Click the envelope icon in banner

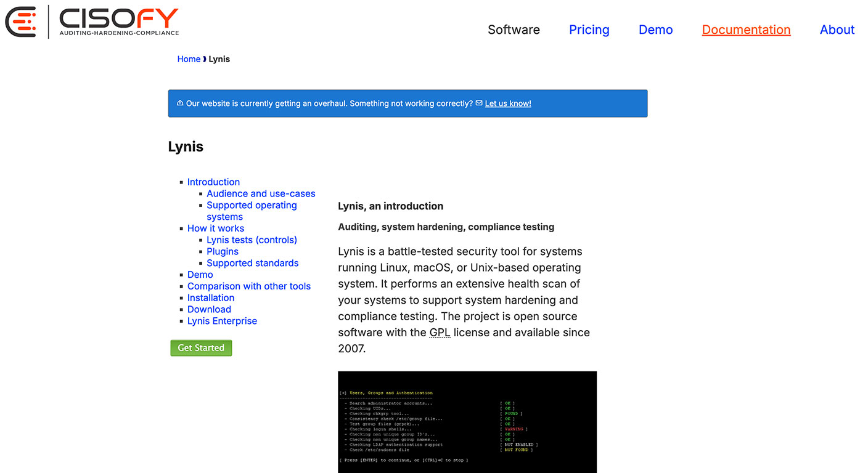[x=479, y=103]
